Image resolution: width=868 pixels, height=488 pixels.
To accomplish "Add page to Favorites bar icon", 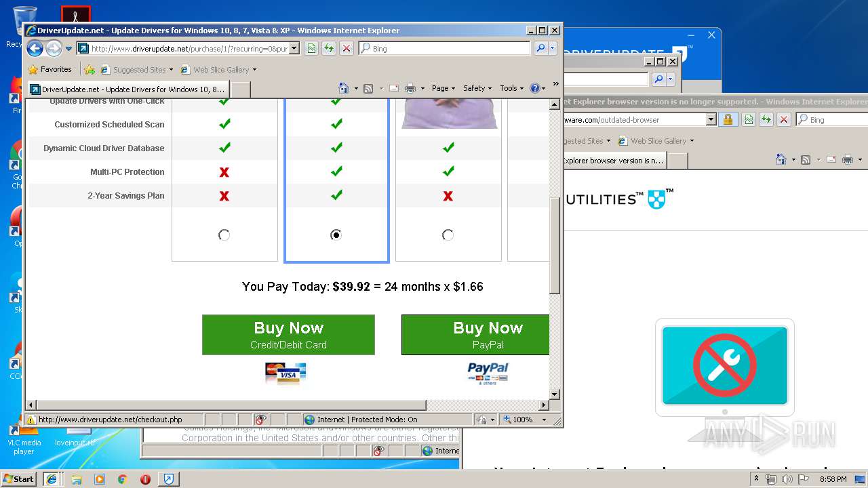I will 90,69.
